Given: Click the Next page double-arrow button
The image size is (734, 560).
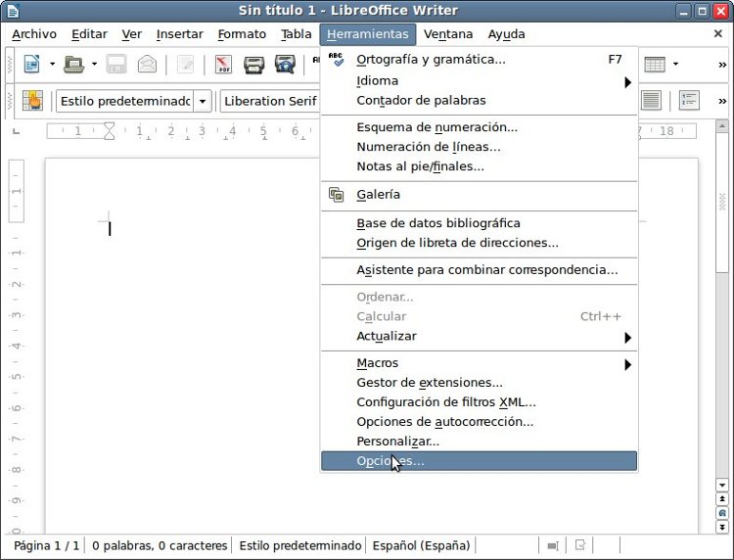Looking at the screenshot, I should [722, 528].
